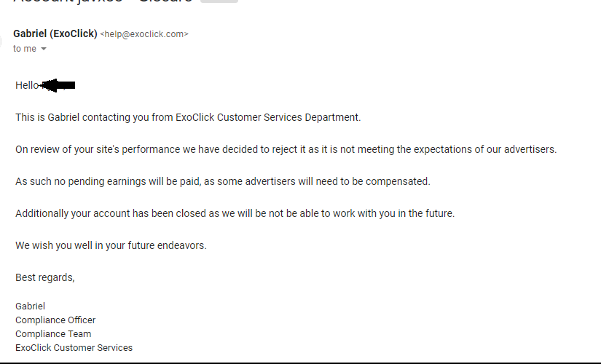Click the sentence about rejecting your site
This screenshot has width=601, height=364.
pyautogui.click(x=286, y=149)
